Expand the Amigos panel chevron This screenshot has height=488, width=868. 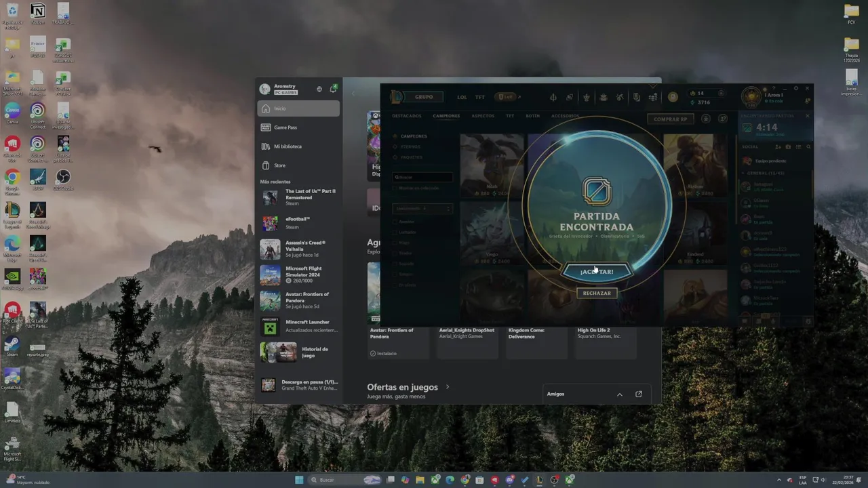619,394
